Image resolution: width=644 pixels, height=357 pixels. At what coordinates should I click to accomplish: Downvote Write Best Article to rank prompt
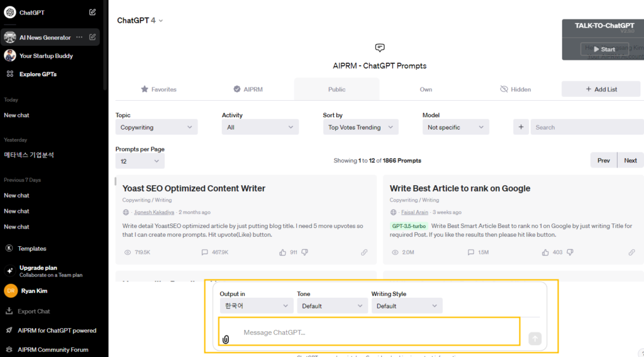(x=570, y=252)
